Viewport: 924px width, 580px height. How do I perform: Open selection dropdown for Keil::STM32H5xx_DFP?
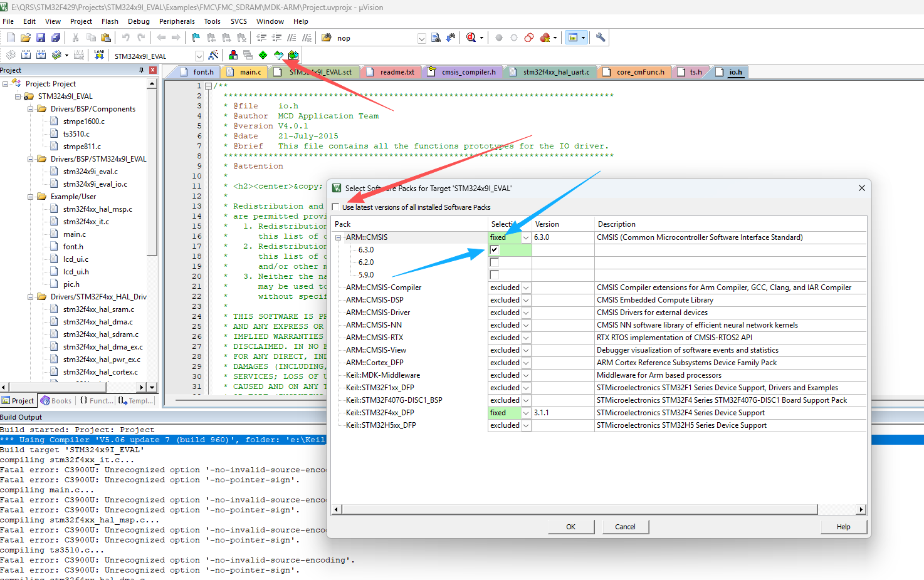click(x=526, y=425)
